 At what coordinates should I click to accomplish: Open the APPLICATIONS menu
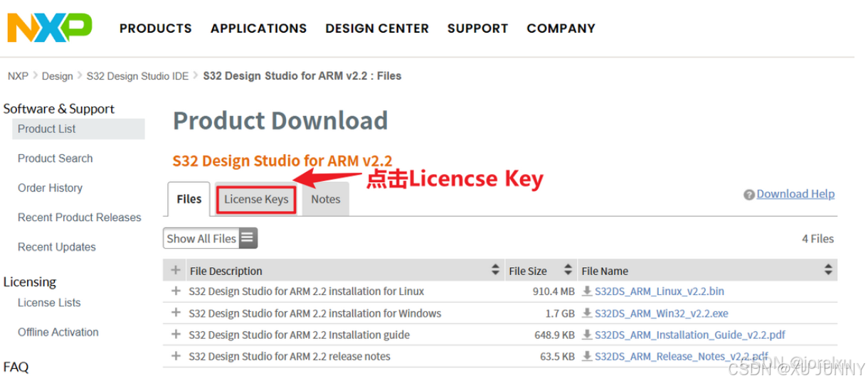(258, 28)
